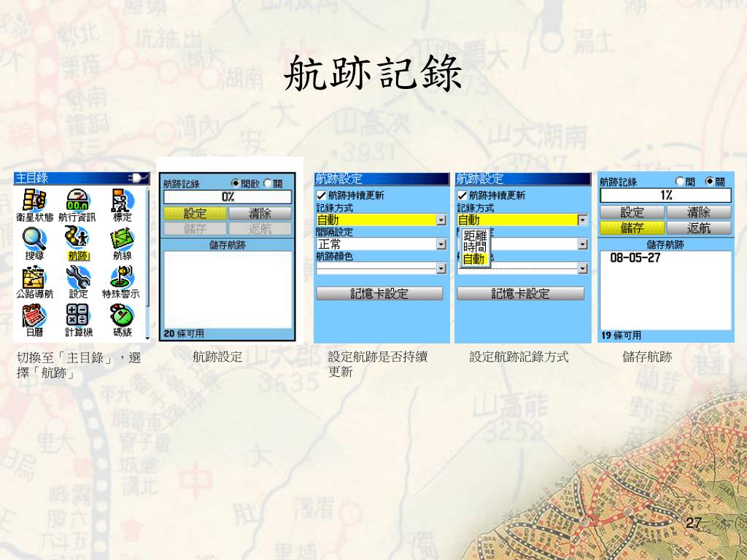Select 開 radio on the 1% track screen
The width and height of the screenshot is (747, 560).
pyautogui.click(x=681, y=182)
